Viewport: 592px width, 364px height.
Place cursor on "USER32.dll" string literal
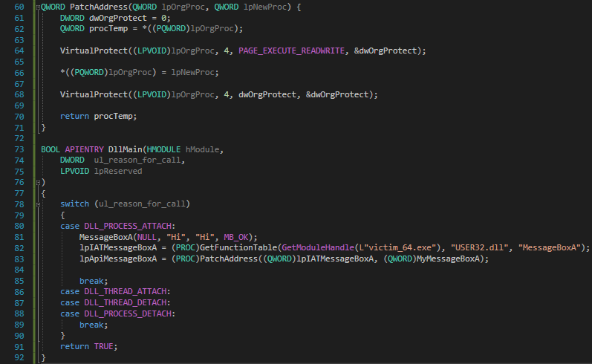click(x=480, y=247)
